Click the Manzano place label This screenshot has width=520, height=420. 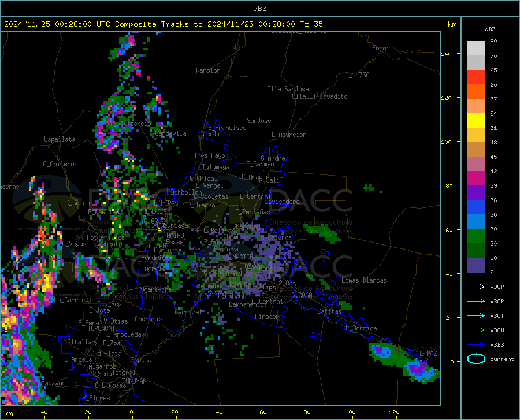pos(53,383)
